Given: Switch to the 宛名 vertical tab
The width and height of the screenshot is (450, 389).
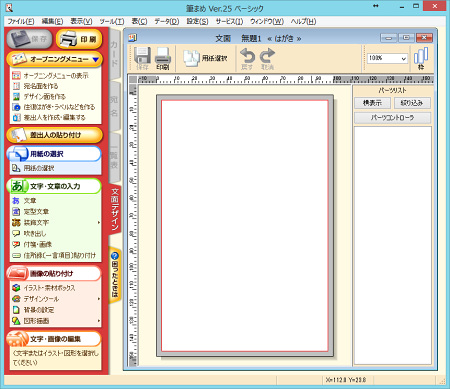Looking at the screenshot, I should [114, 106].
